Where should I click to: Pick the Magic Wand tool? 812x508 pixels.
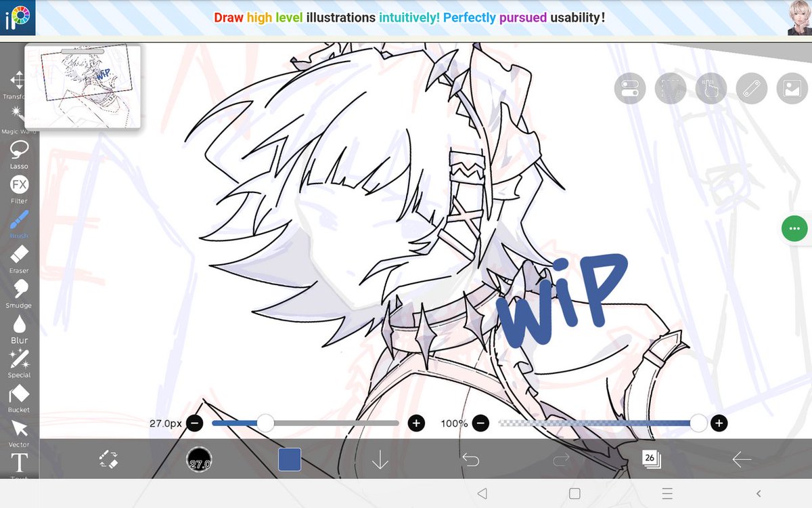click(19, 115)
